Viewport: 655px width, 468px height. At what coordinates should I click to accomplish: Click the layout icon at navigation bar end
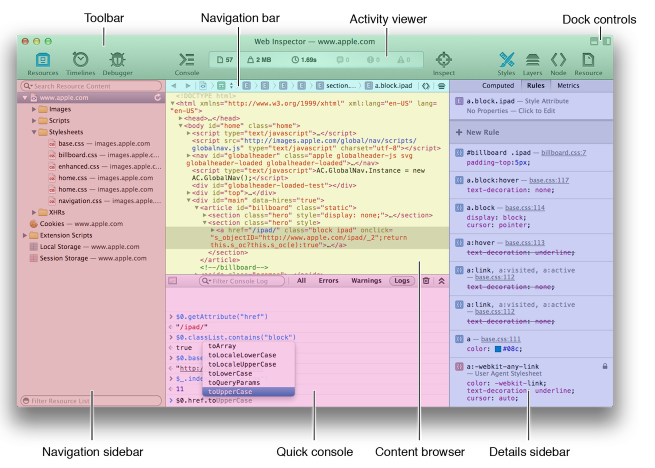coord(441,86)
